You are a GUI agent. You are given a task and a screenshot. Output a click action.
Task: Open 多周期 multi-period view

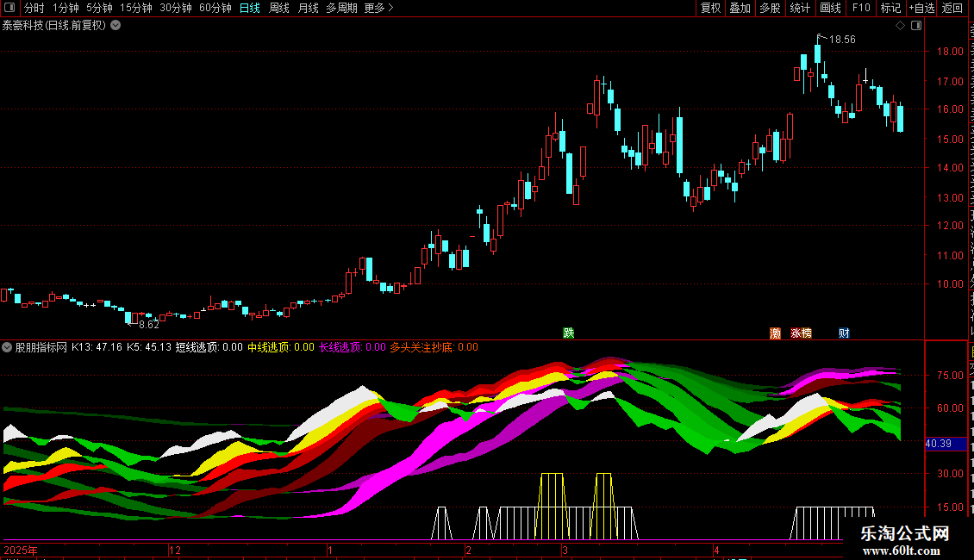341,8
